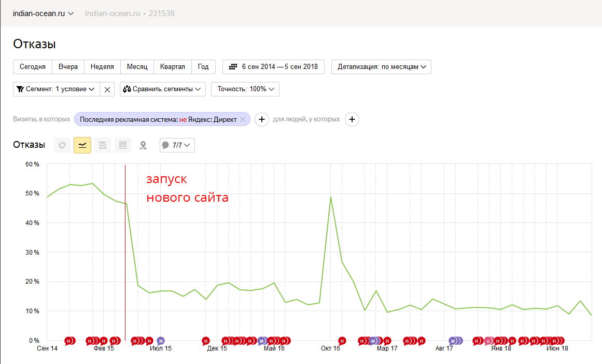This screenshot has height=364, width=602.
Task: Select the pie chart view icon
Action: [x=62, y=145]
